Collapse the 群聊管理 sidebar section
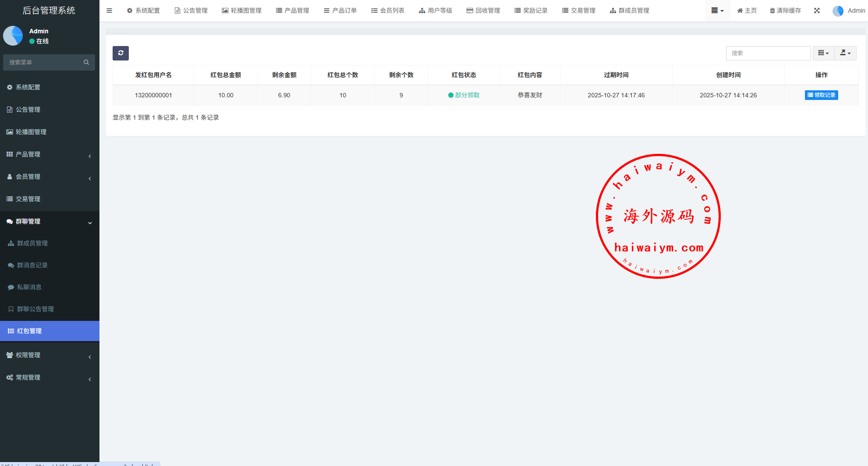 pyautogui.click(x=28, y=221)
